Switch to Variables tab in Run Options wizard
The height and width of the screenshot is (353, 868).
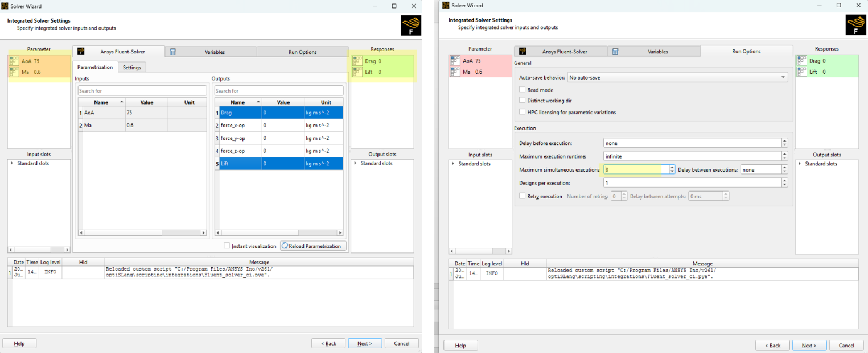[x=653, y=52]
